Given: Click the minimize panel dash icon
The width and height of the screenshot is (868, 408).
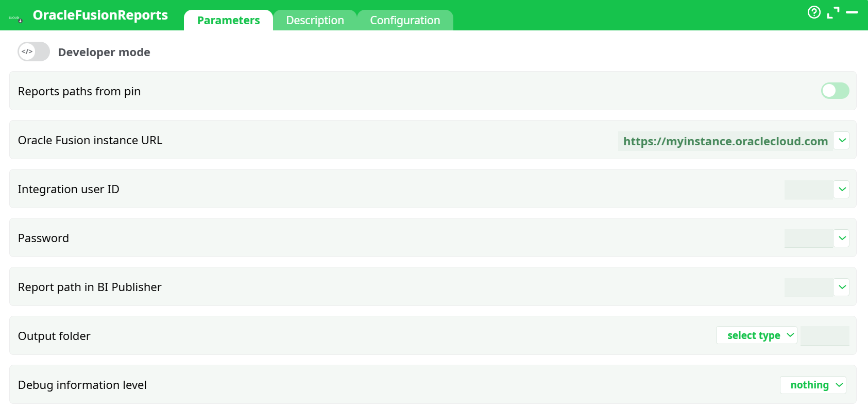Looking at the screenshot, I should (x=852, y=12).
